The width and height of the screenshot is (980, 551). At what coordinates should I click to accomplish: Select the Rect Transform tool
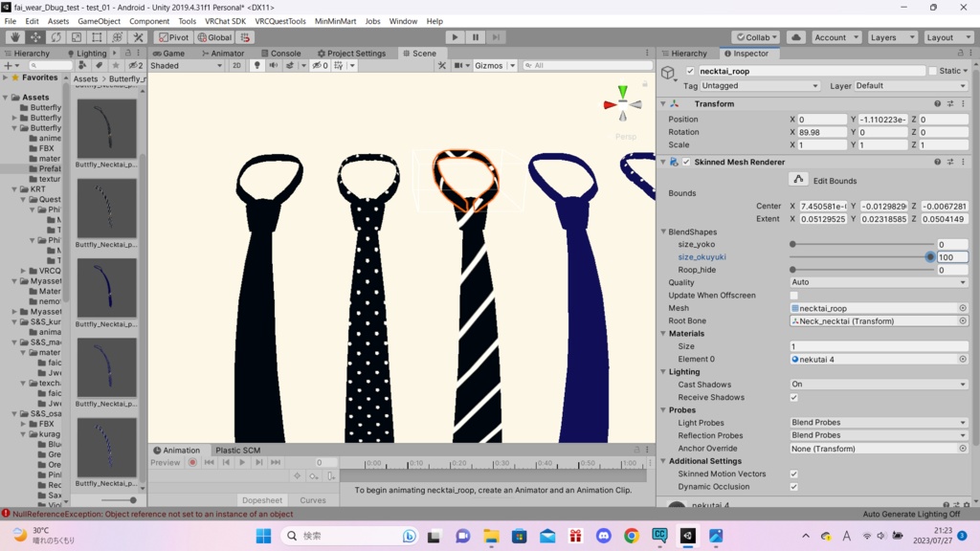(97, 37)
